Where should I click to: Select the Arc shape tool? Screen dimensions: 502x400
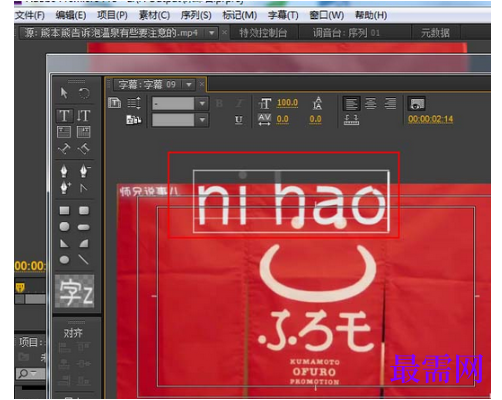click(84, 243)
